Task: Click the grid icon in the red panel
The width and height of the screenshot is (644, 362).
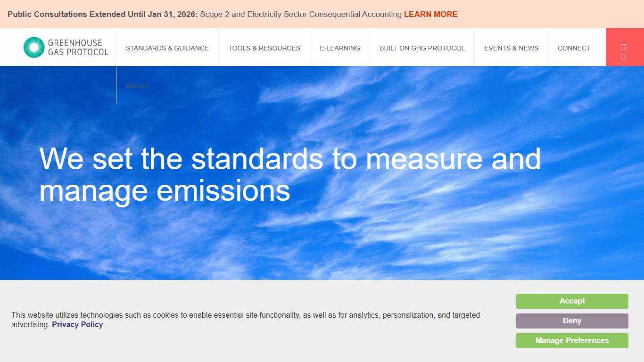Action: click(624, 57)
